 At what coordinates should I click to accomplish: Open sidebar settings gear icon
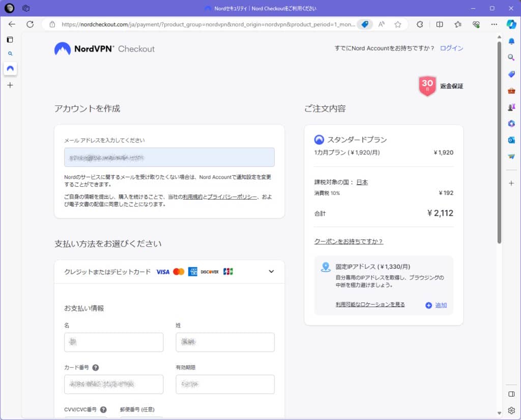click(511, 410)
